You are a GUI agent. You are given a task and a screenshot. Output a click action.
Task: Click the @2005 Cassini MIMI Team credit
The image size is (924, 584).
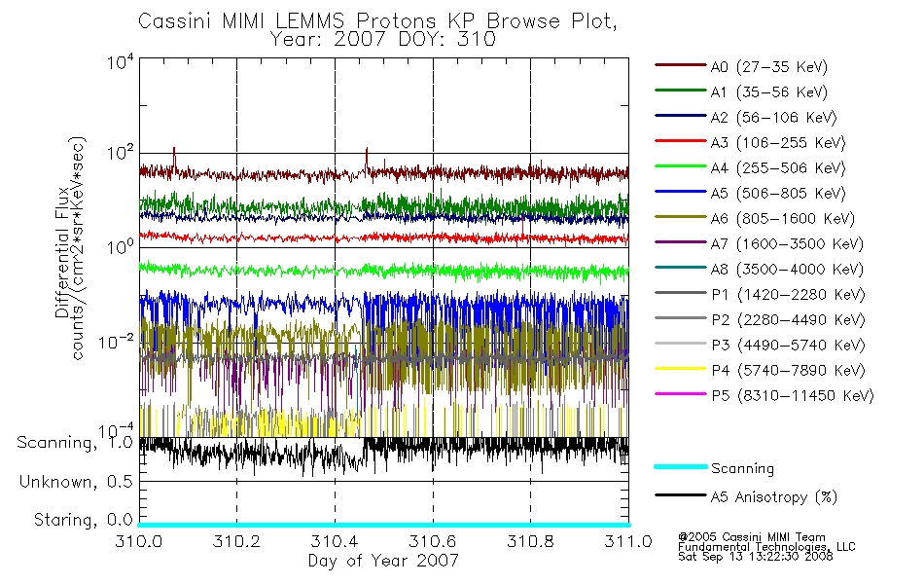pyautogui.click(x=752, y=537)
